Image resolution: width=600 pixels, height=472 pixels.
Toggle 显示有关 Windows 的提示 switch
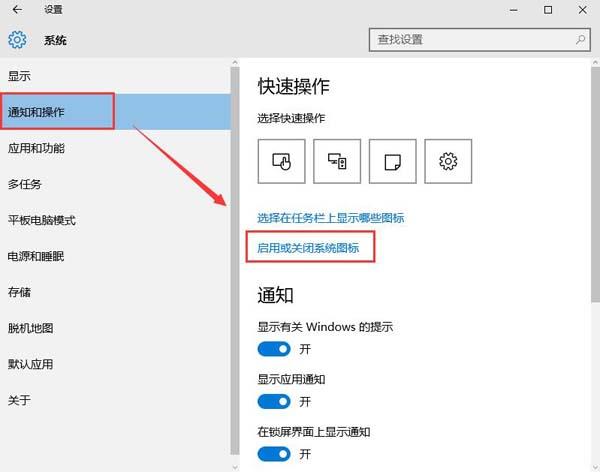pyautogui.click(x=274, y=349)
